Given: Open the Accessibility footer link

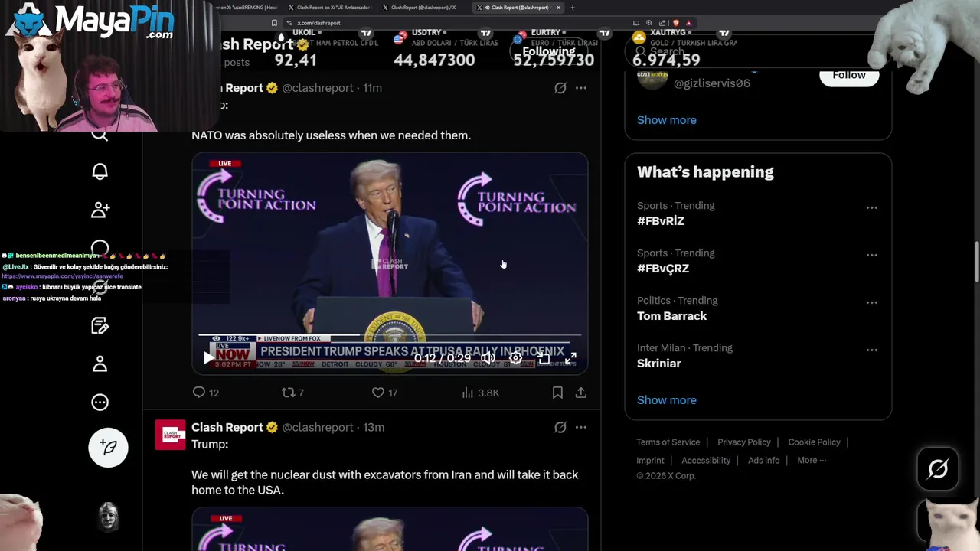Looking at the screenshot, I should pyautogui.click(x=706, y=461).
